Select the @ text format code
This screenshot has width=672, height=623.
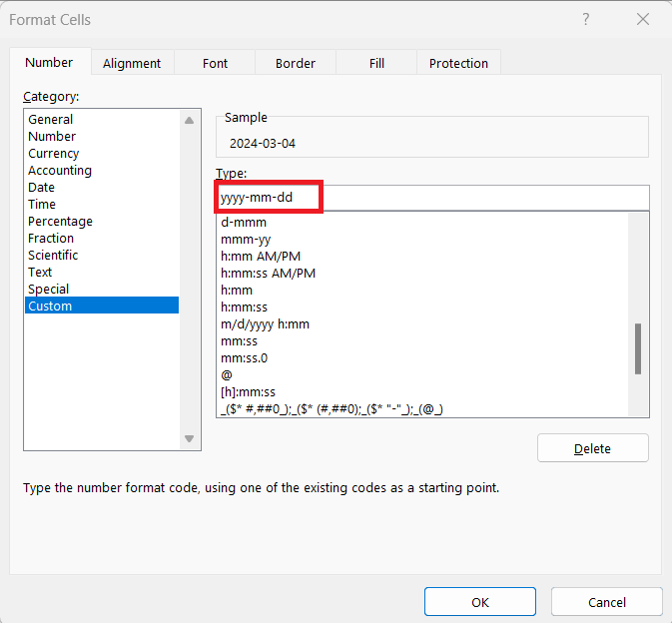[422, 375]
